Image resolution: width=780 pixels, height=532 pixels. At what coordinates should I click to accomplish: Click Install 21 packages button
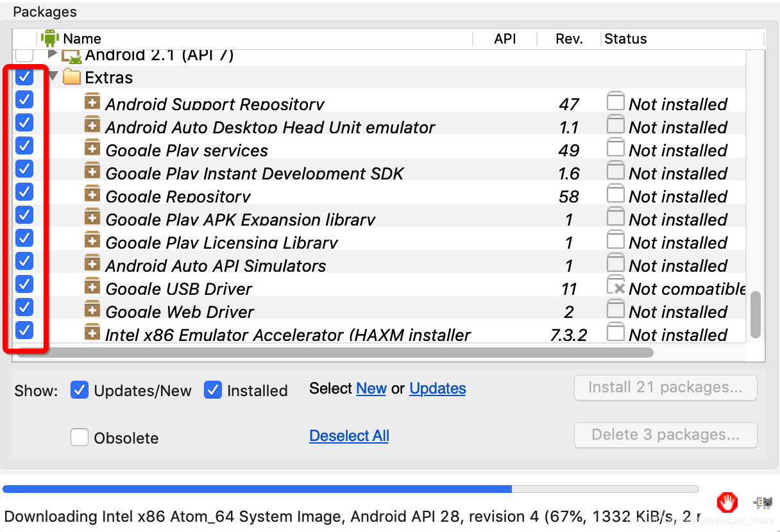tap(665, 388)
